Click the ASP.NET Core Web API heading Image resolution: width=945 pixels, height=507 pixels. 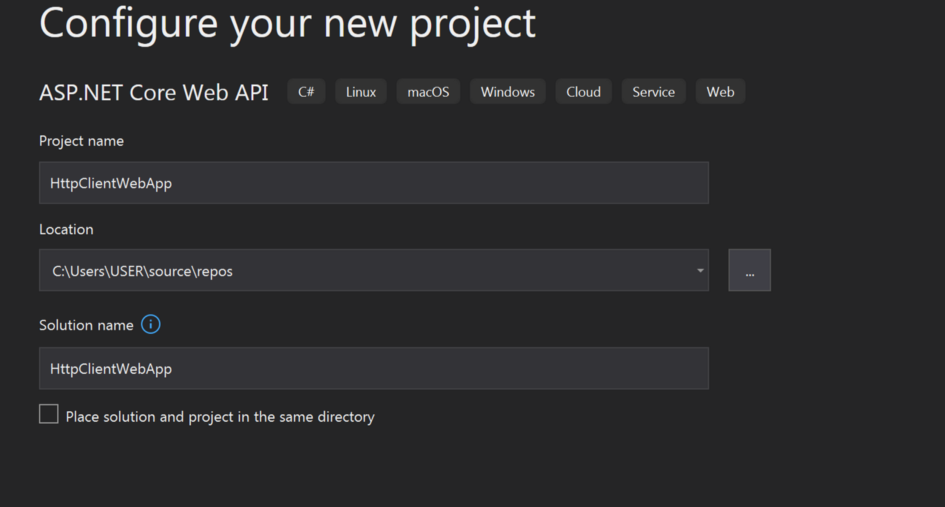pos(154,92)
